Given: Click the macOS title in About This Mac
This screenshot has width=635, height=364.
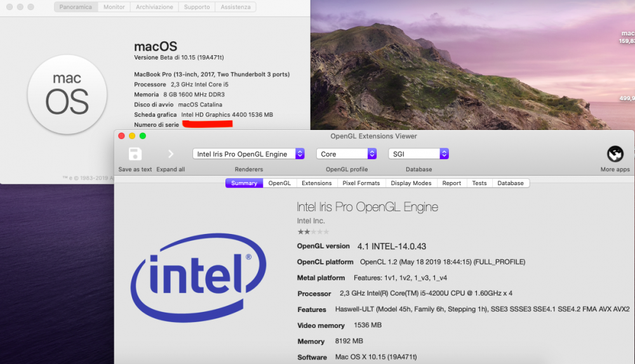Looking at the screenshot, I should point(156,46).
